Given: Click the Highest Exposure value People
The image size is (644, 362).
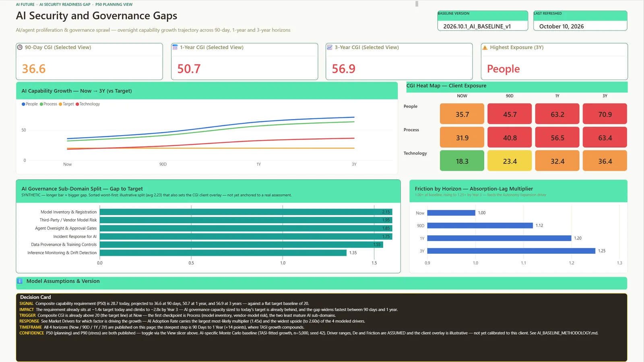Looking at the screenshot, I should click(x=504, y=69).
